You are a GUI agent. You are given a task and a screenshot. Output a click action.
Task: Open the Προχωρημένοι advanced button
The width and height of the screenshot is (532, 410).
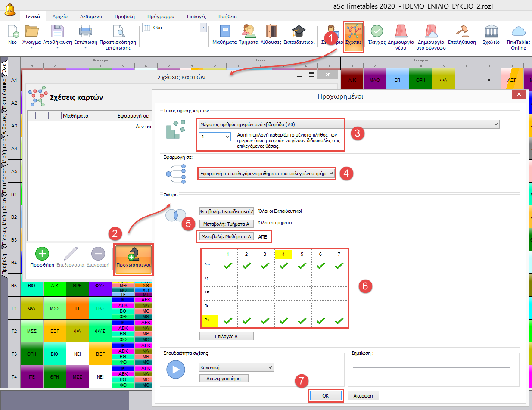133,260
